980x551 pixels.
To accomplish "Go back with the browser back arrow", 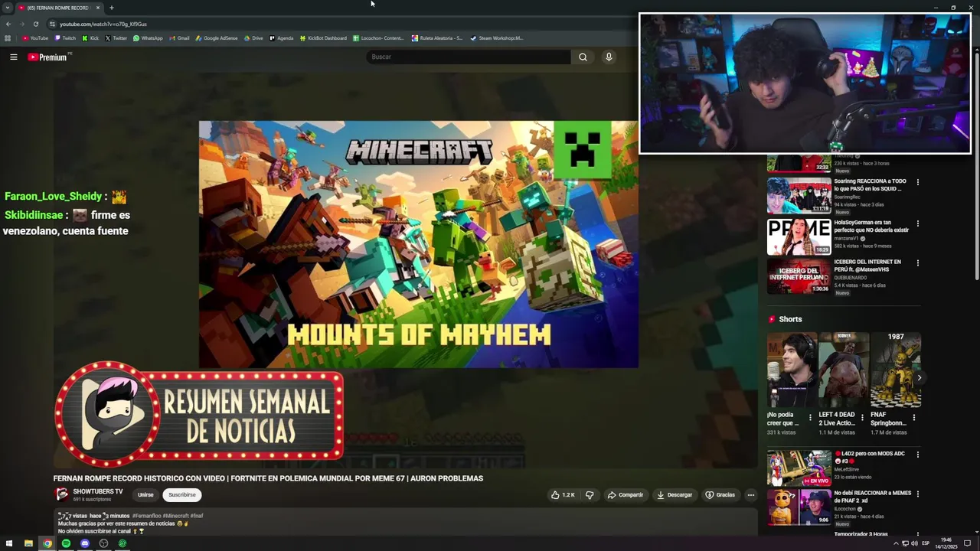I will tap(8, 24).
